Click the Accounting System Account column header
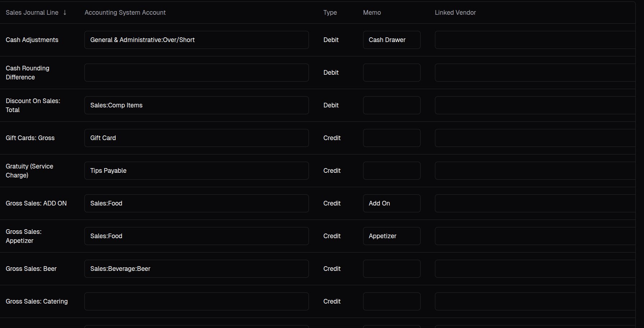Screen dimensions: 644x328 pyautogui.click(x=125, y=13)
